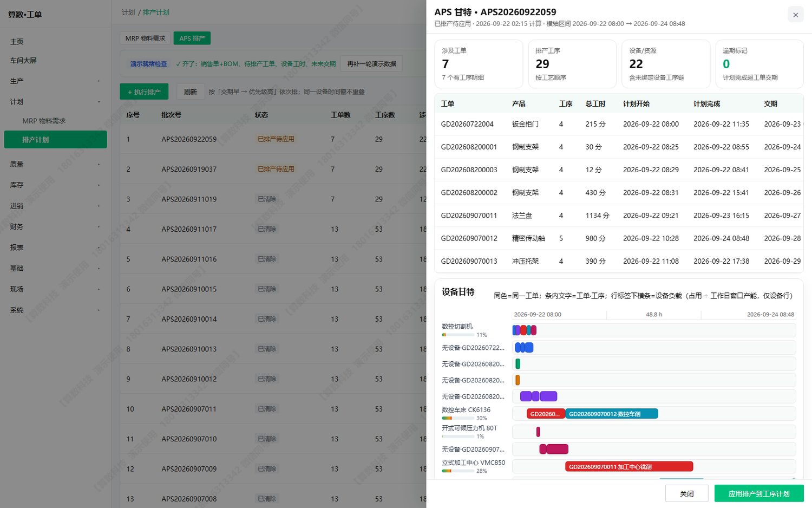
Task: Click the 演示就绪检查 link label
Action: [148, 64]
